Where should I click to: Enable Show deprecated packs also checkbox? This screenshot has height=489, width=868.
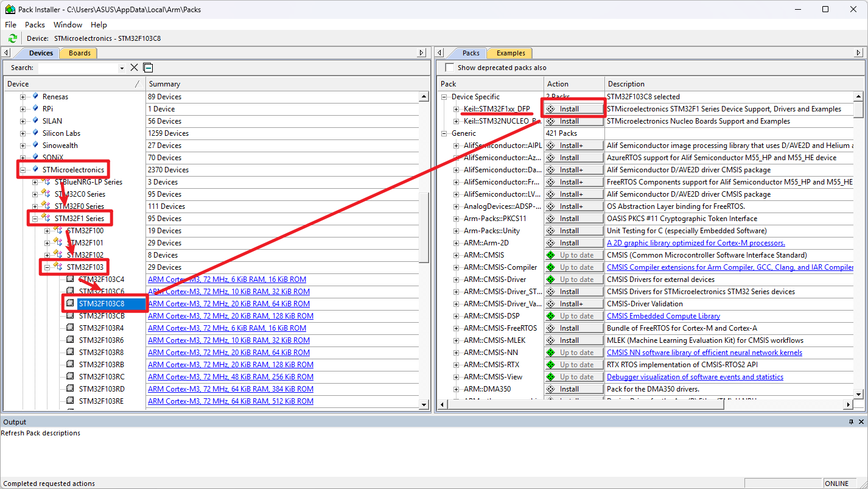pyautogui.click(x=450, y=68)
